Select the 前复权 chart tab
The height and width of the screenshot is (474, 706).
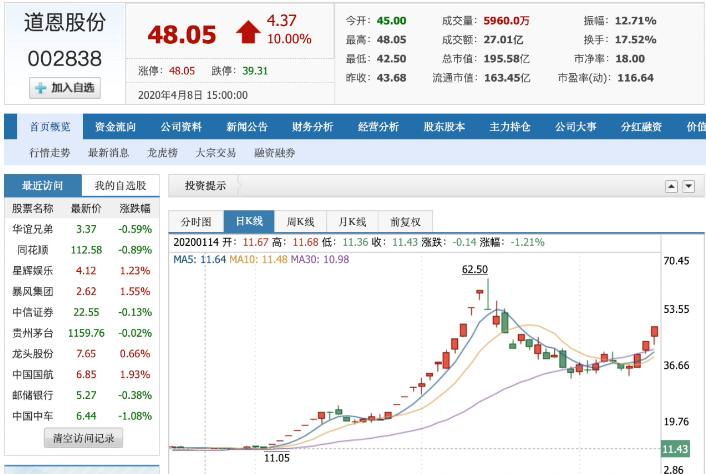click(406, 222)
